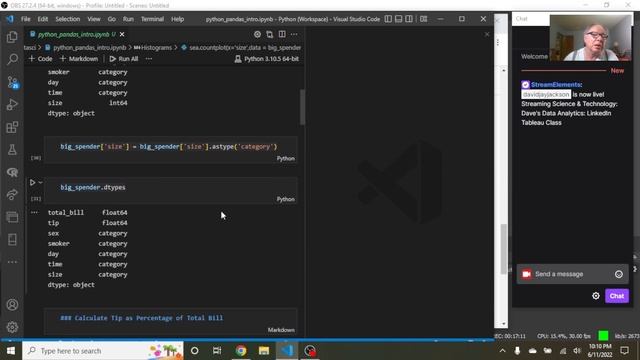Open the Go menu
This screenshot has height=360, width=640.
pyautogui.click(x=112, y=19)
